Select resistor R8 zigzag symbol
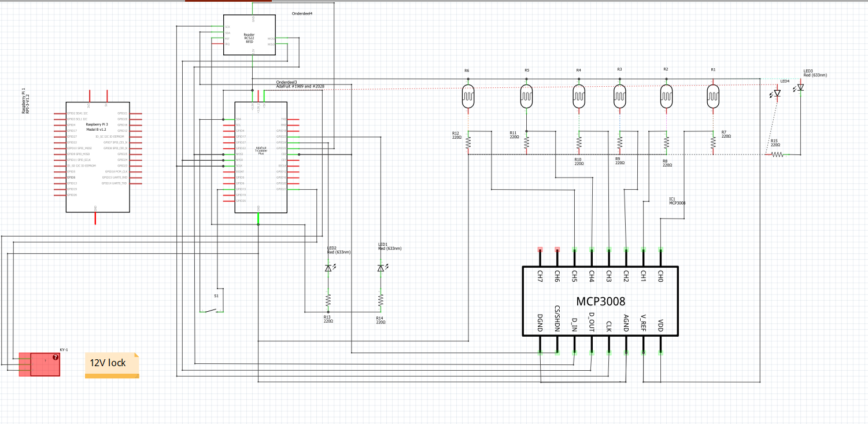Image resolution: width=868 pixels, height=424 pixels. tap(666, 142)
